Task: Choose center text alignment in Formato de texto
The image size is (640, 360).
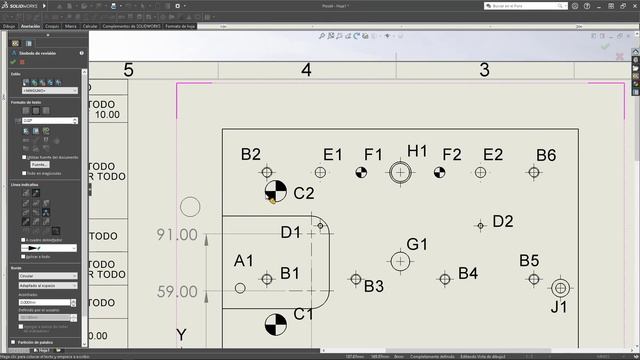Action: click(x=36, y=111)
